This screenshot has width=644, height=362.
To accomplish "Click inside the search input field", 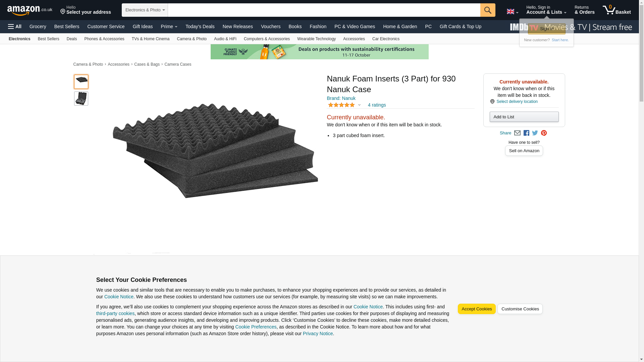I will [324, 10].
